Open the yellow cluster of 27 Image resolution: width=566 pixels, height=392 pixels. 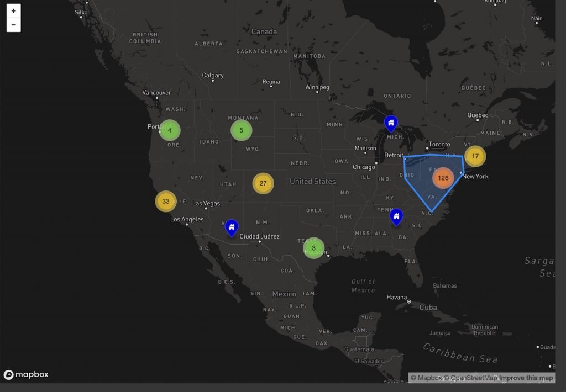pyautogui.click(x=263, y=183)
